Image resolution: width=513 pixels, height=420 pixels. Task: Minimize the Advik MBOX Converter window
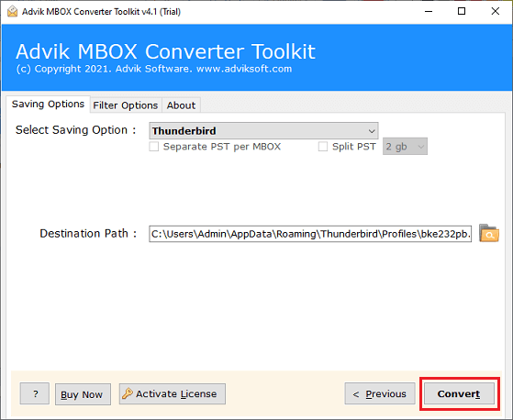[429, 11]
